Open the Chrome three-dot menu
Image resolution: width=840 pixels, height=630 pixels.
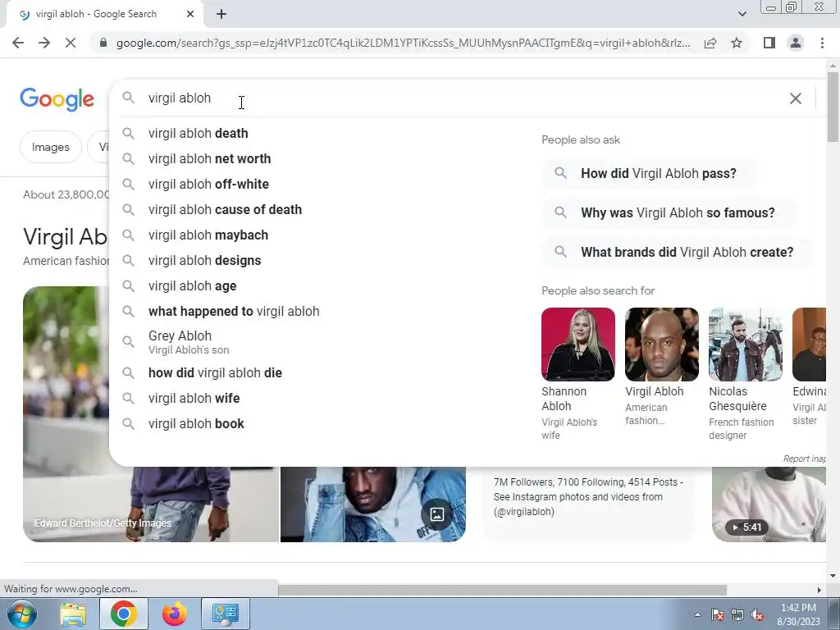coord(822,43)
